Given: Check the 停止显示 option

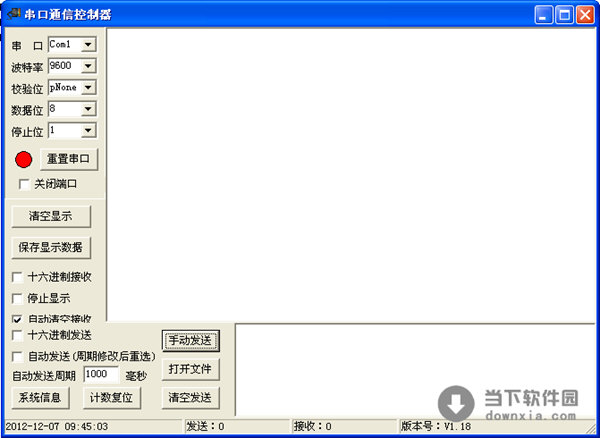Looking at the screenshot, I should [x=17, y=298].
